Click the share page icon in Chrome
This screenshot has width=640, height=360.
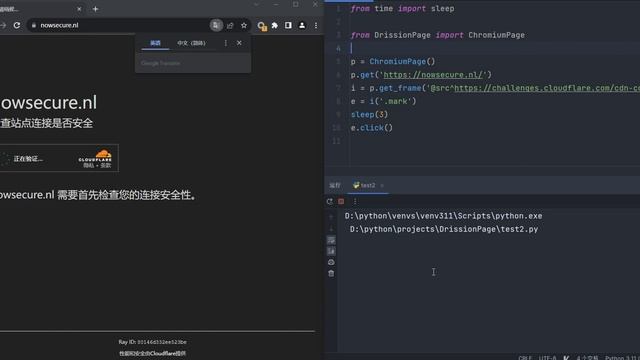230,25
